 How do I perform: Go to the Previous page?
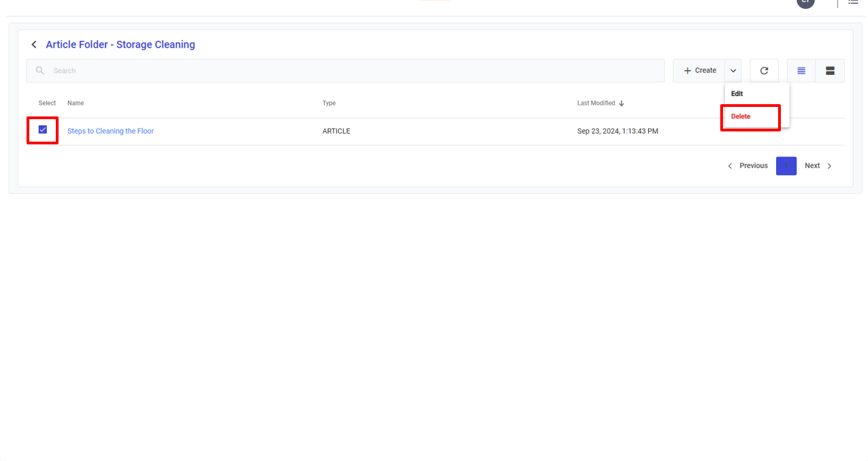(748, 166)
